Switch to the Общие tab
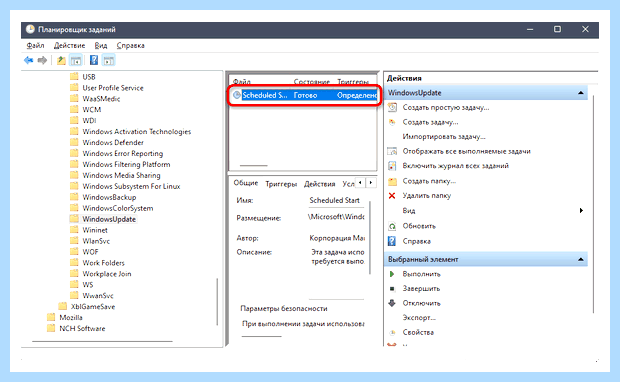The width and height of the screenshot is (620, 382). (246, 183)
